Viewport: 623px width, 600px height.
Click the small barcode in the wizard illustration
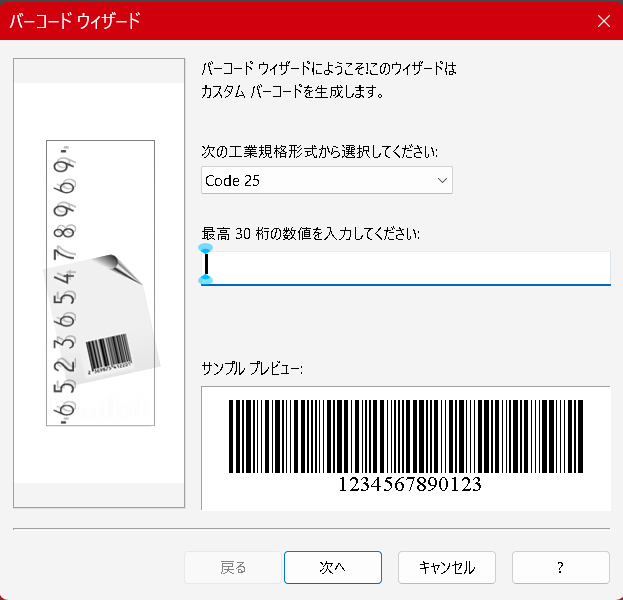(x=109, y=353)
